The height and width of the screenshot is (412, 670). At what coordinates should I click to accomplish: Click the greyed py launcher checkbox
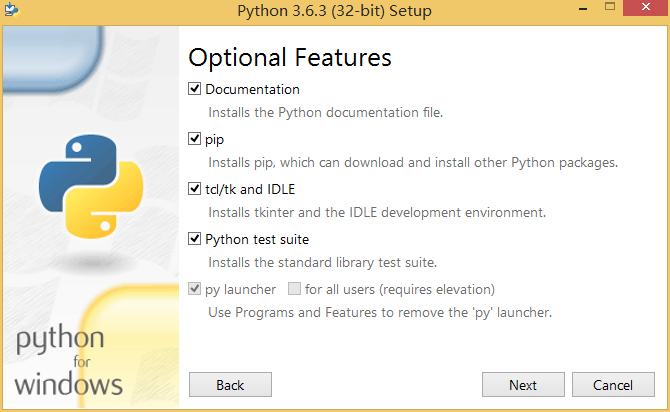point(194,289)
